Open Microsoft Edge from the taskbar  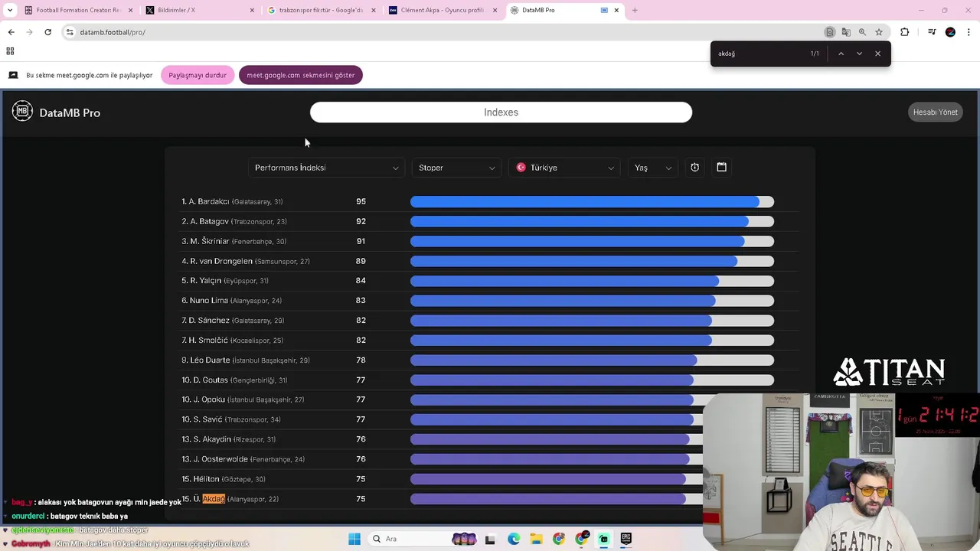coord(514,539)
